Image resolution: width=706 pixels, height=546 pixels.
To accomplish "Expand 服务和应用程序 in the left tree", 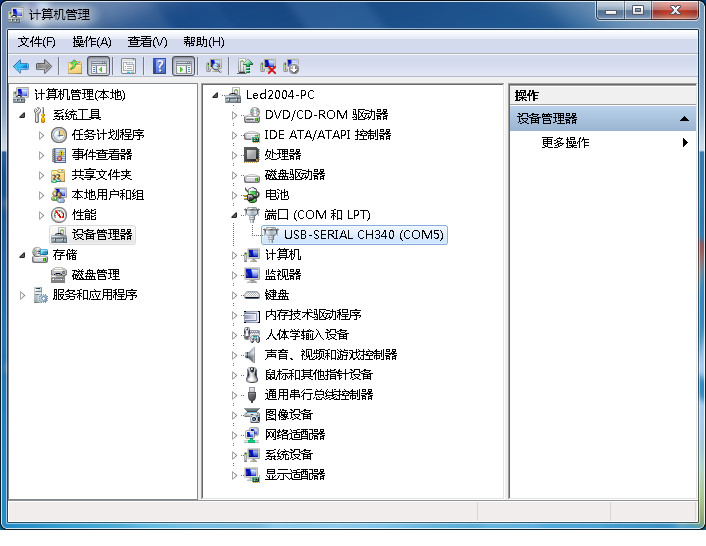I will point(23,295).
